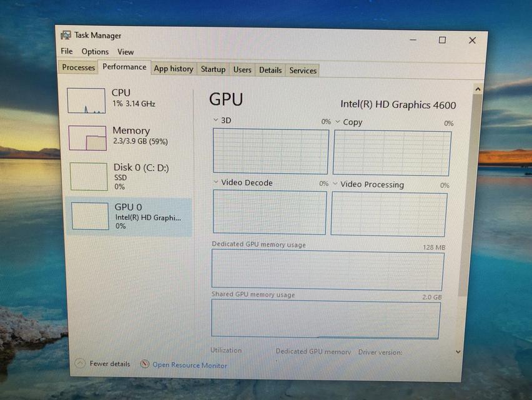532x400 pixels.
Task: Click the 128 MB memory limit value
Action: (434, 247)
